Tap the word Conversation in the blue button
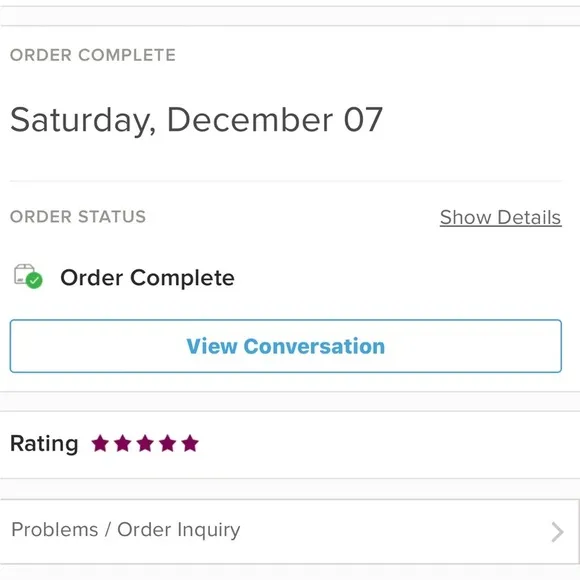The image size is (580, 580). coord(314,346)
